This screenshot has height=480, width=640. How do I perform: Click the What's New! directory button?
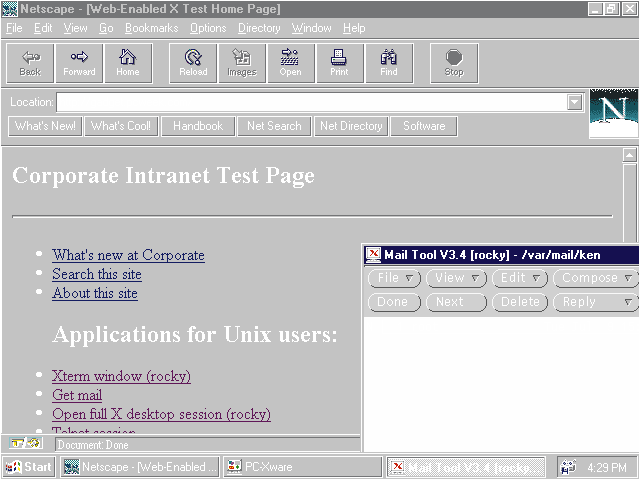45,126
